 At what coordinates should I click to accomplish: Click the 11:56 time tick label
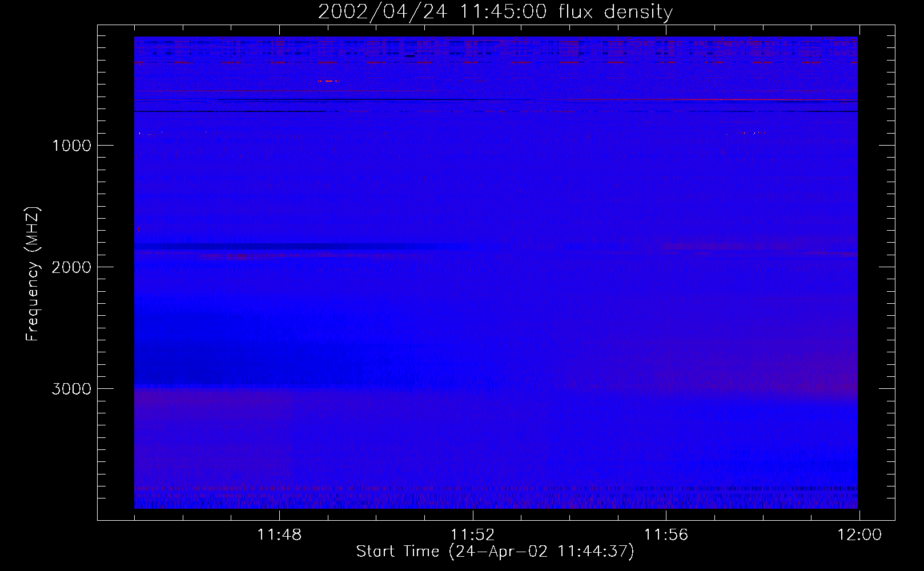click(x=666, y=535)
